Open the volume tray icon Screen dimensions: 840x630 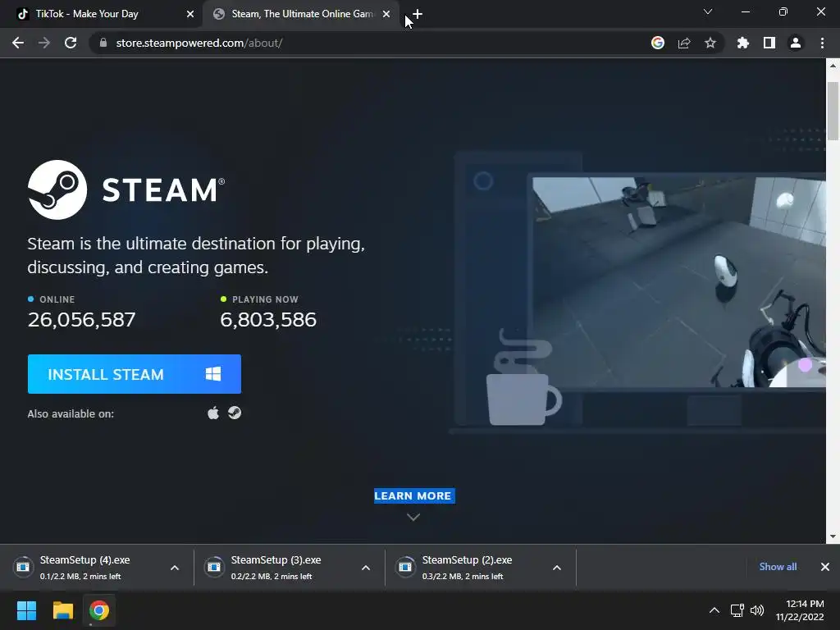[757, 610]
